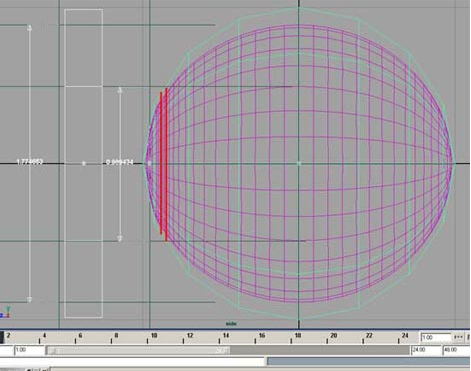Select the top locator of the 1.774653 measure

(x=29, y=28)
